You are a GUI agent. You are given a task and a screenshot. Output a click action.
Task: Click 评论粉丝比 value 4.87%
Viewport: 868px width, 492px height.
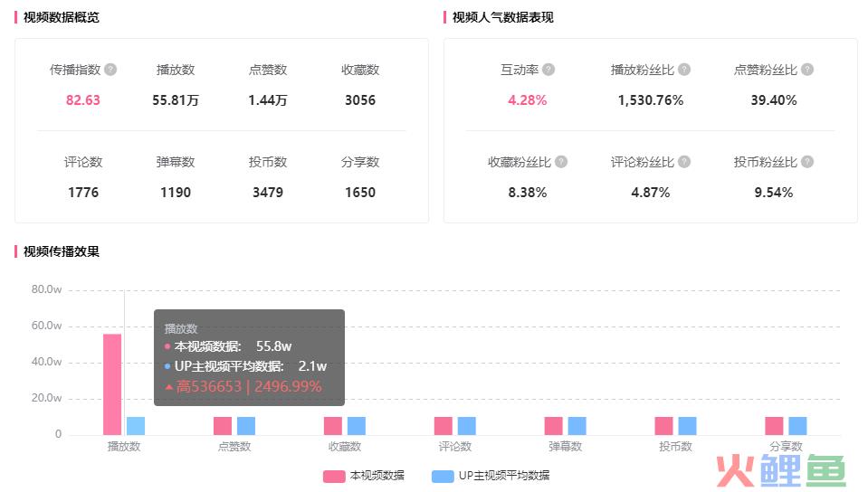651,193
